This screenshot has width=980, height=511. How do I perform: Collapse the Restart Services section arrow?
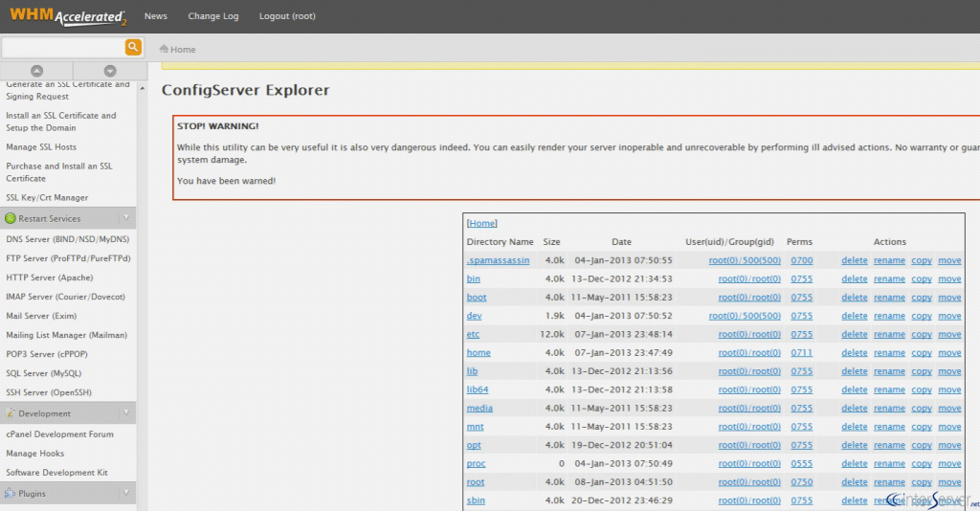tap(126, 218)
